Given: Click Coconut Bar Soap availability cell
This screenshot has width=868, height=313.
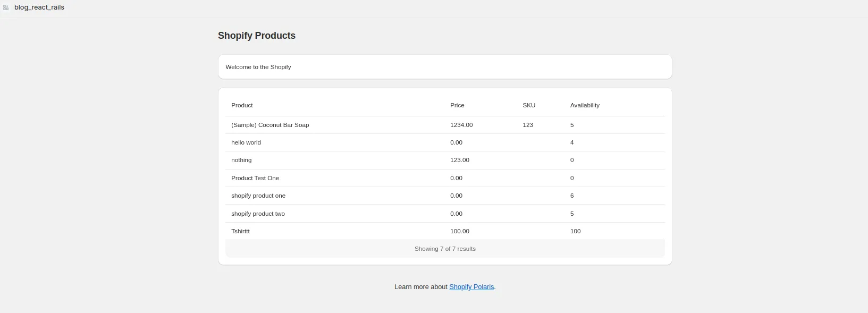Looking at the screenshot, I should tap(572, 125).
